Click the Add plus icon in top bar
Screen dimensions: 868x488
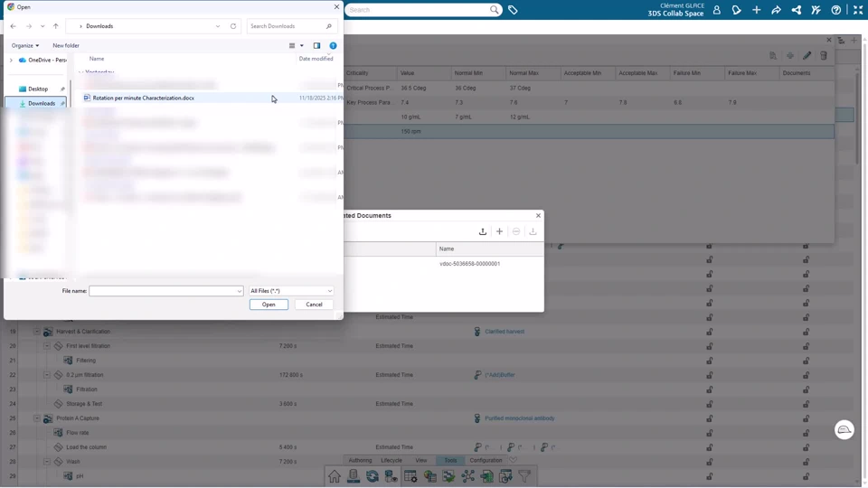[756, 10]
